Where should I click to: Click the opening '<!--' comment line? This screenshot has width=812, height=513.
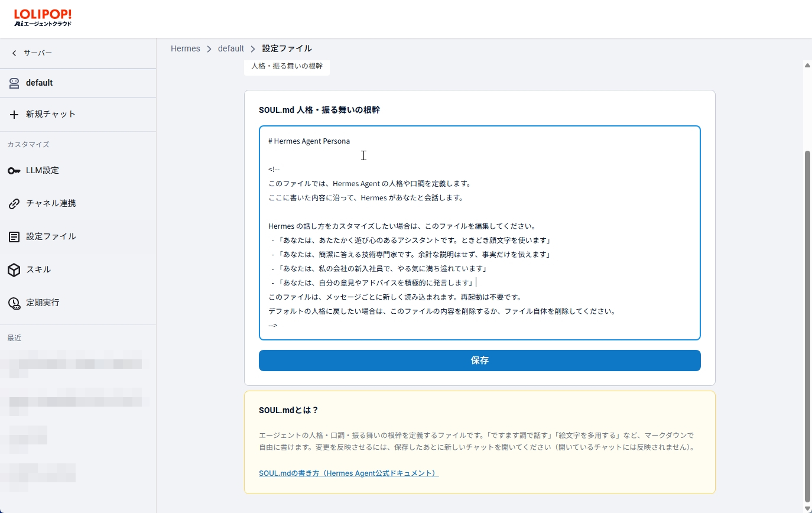(x=274, y=170)
